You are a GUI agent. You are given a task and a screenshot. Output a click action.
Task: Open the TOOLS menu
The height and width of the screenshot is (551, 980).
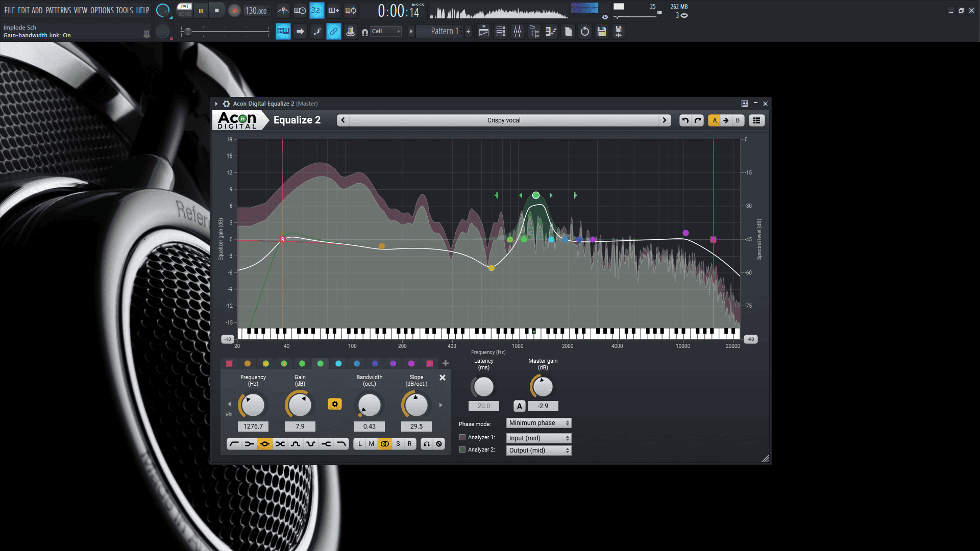(125, 10)
